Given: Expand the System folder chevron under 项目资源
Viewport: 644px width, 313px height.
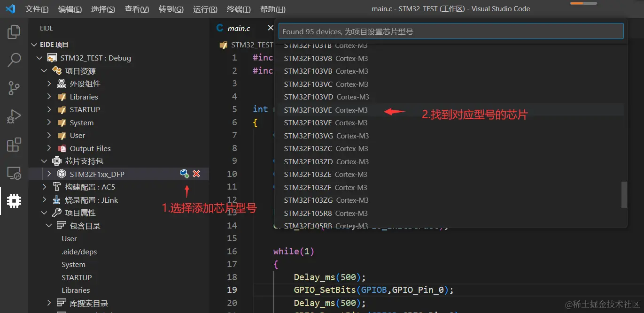Looking at the screenshot, I should tap(49, 122).
